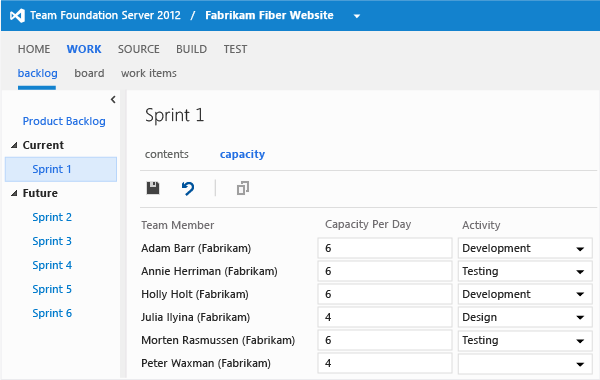
Task: Collapse the left pane with the chevron
Action: coord(113,99)
